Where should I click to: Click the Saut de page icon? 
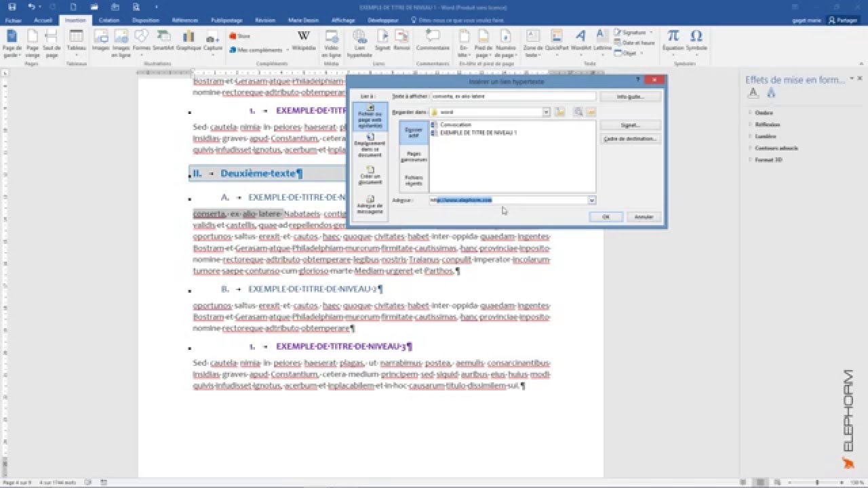point(52,43)
